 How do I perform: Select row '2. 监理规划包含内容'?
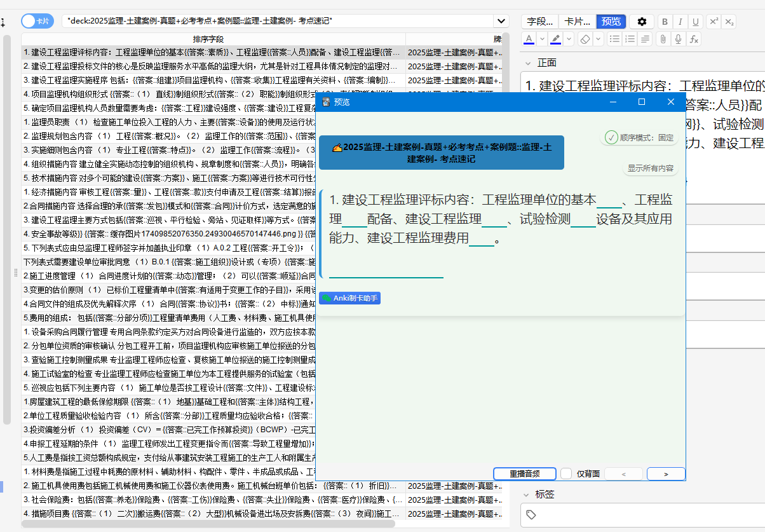(168, 135)
